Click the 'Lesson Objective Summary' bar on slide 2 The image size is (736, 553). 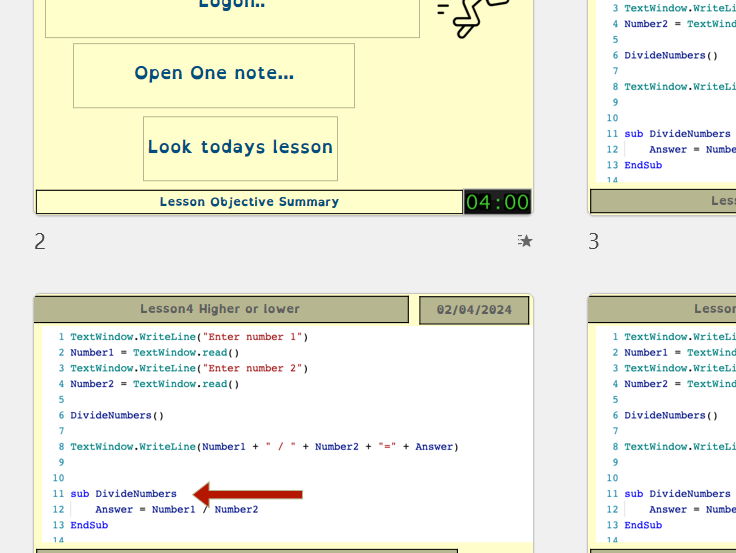coord(249,202)
